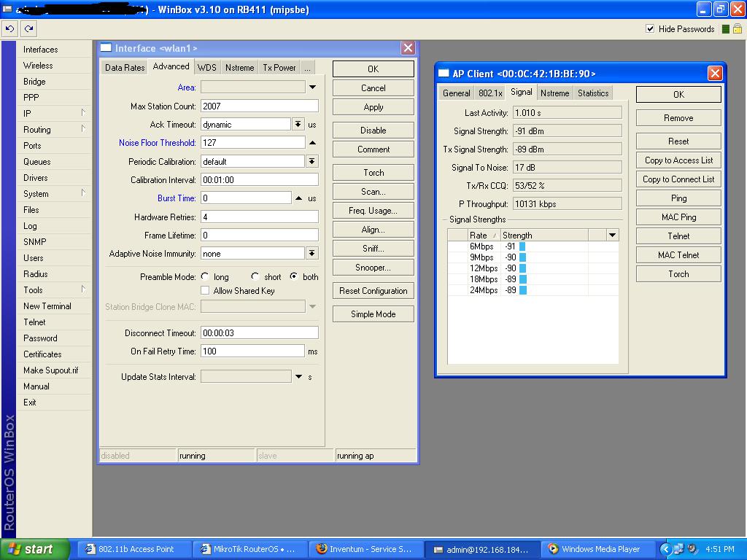Collapse the Noise Floor Threshold field
747x560 pixels.
(x=312, y=143)
